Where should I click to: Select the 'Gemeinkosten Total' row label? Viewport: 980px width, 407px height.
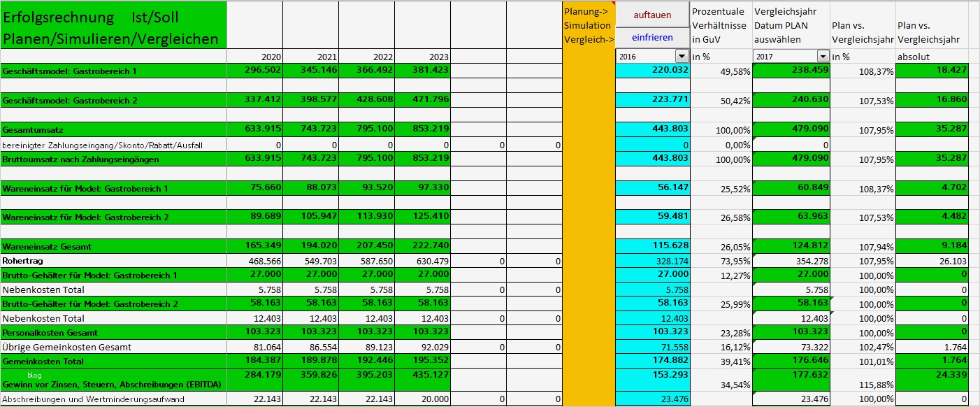click(x=113, y=361)
